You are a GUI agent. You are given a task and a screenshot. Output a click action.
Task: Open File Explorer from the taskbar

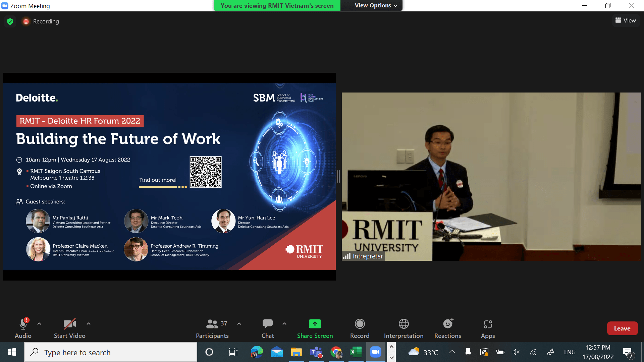click(x=297, y=352)
